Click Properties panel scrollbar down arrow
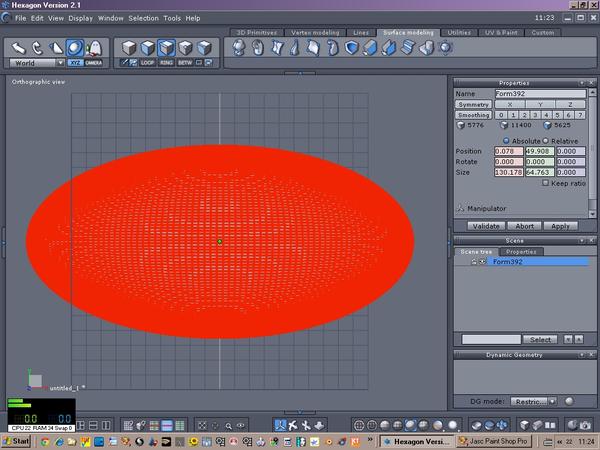The width and height of the screenshot is (600, 450). 592,214
